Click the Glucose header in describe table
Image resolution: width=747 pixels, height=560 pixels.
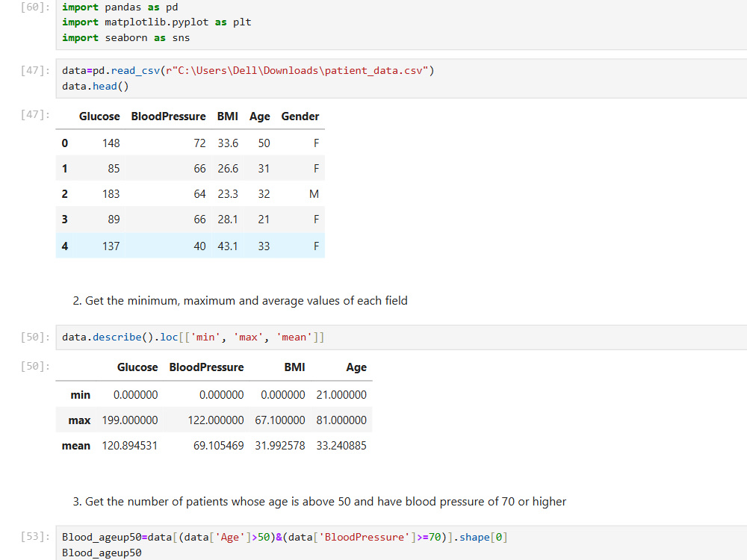137,367
